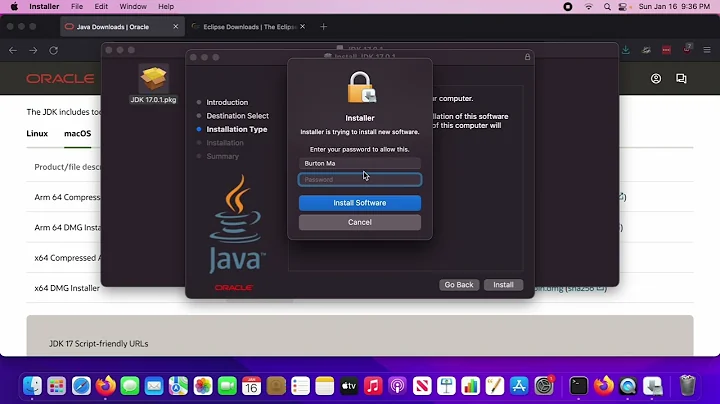This screenshot has width=720, height=404.
Task: Open the Edit menu
Action: point(101,6)
